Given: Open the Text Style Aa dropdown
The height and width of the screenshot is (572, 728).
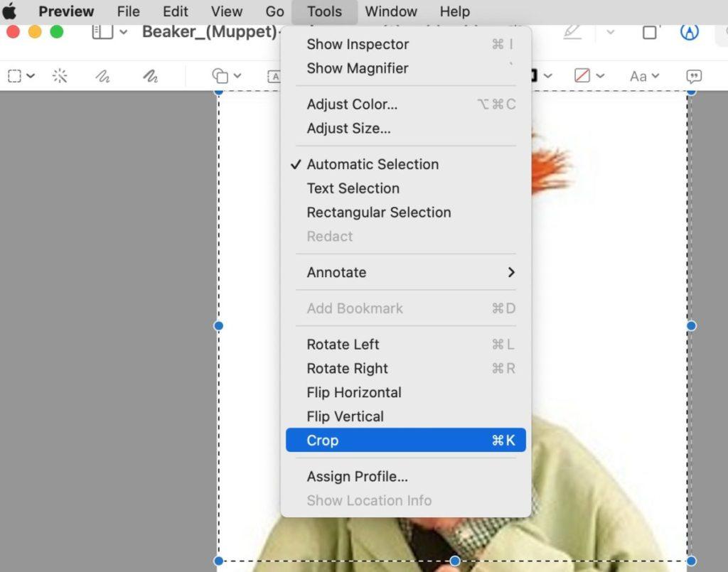Looking at the screenshot, I should 644,76.
